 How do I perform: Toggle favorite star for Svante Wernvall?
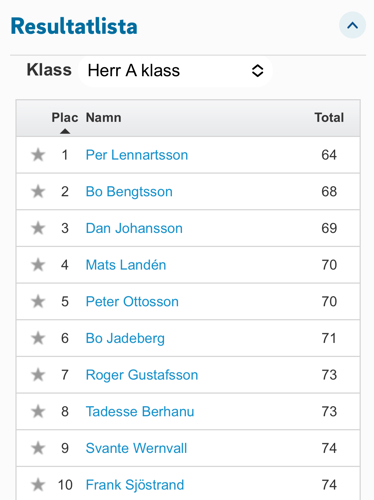pyautogui.click(x=38, y=448)
